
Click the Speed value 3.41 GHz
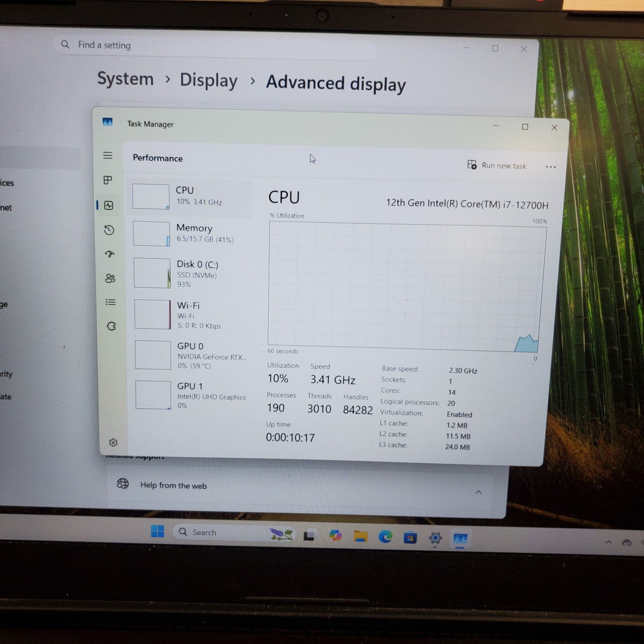click(333, 380)
